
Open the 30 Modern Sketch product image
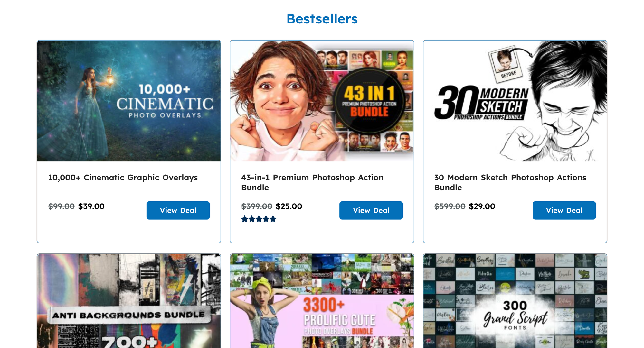click(515, 101)
